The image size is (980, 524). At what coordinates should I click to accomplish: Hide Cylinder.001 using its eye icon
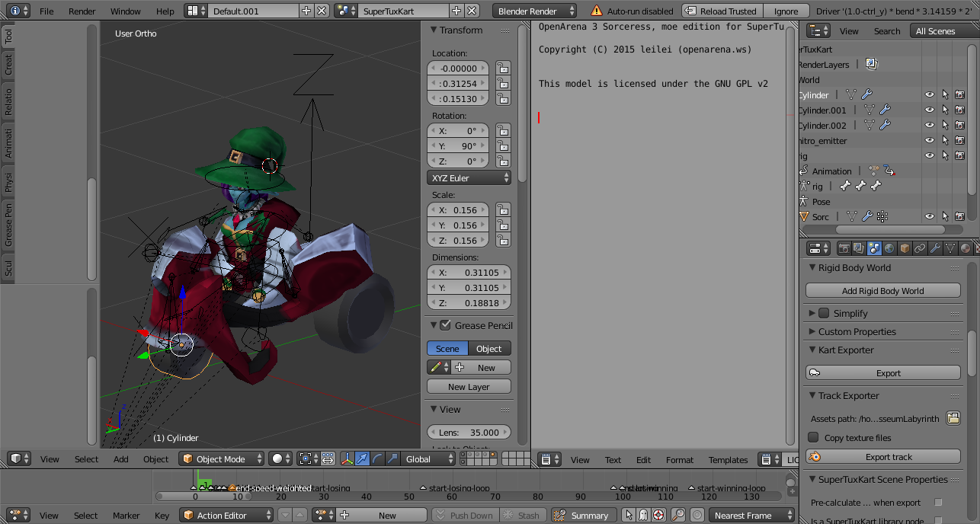coord(930,110)
